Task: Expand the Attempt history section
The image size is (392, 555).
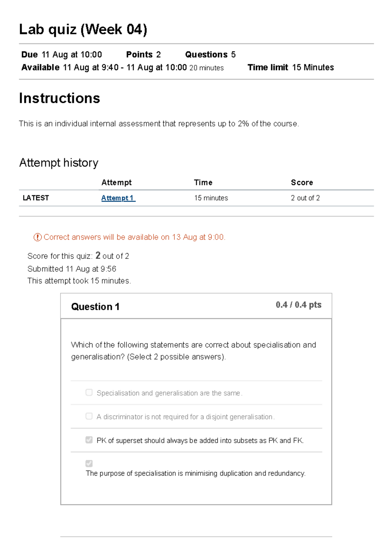Action: 59,162
